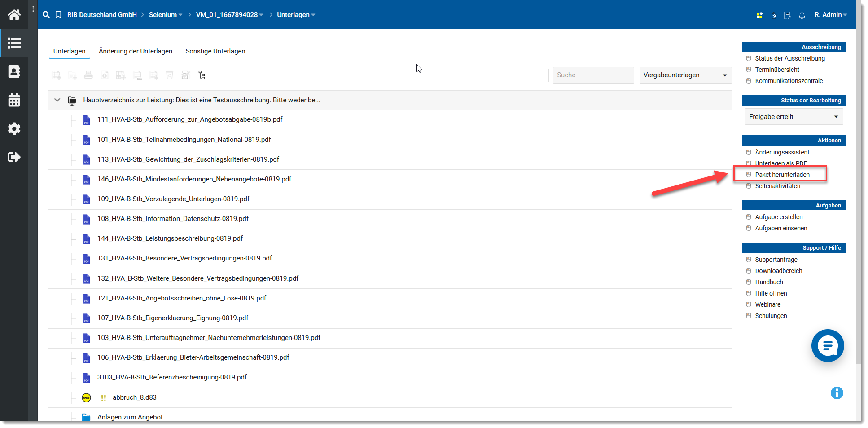Open the Unterlagen breadcrumb dropdown
The width and height of the screenshot is (868, 428).
coord(296,15)
